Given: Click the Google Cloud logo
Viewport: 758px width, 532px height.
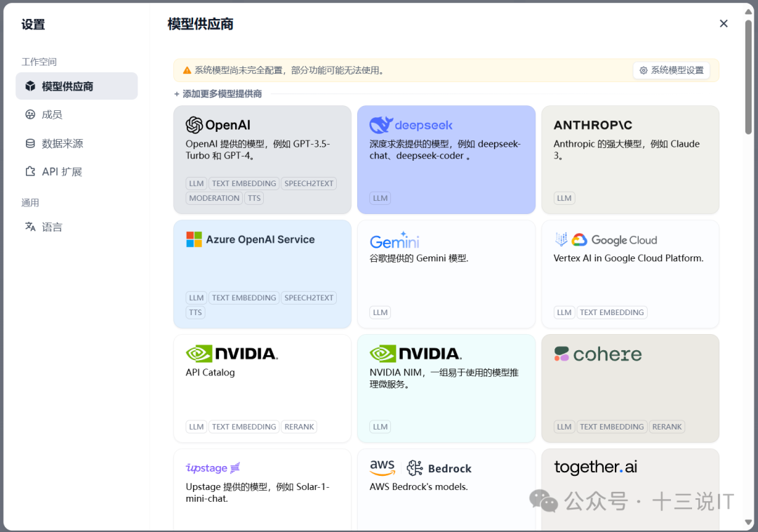Looking at the screenshot, I should coord(614,239).
